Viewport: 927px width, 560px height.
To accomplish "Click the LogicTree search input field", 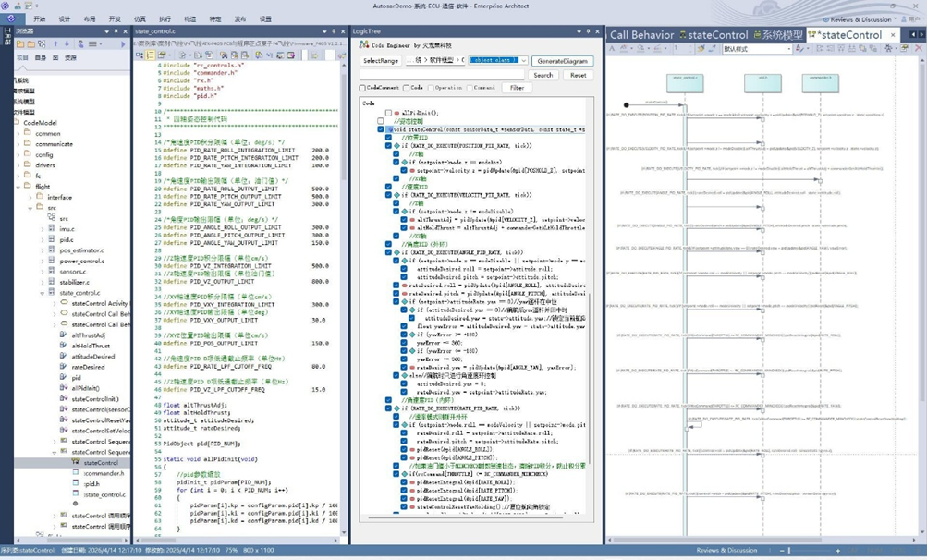I will (444, 75).
